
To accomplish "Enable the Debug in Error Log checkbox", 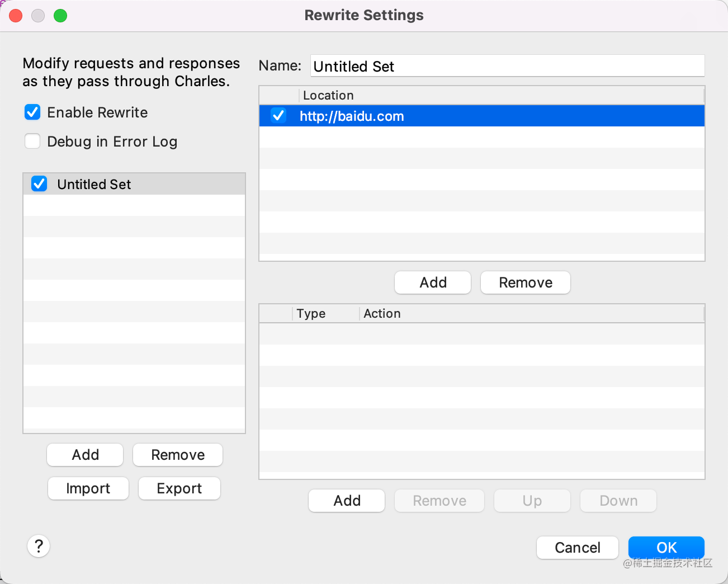I will (x=32, y=142).
